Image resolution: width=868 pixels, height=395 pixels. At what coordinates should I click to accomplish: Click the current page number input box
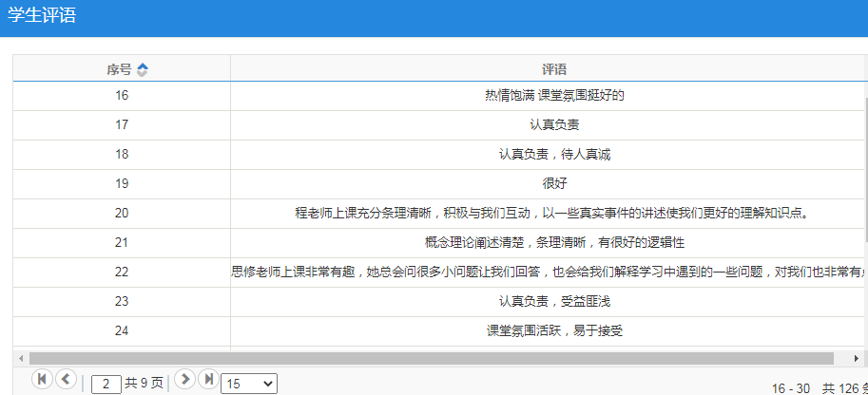coord(106,384)
